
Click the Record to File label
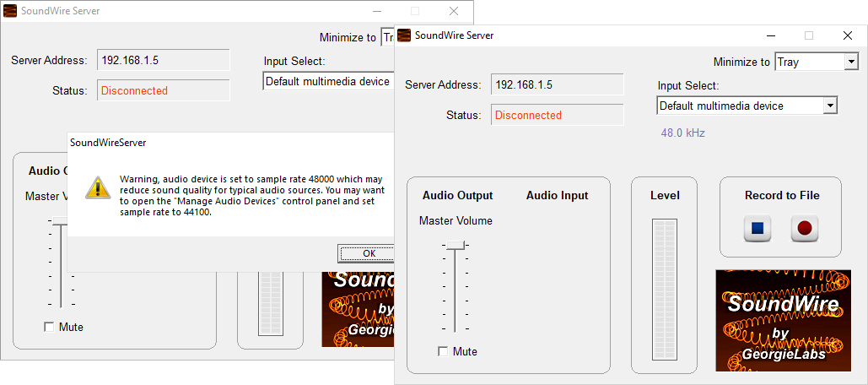coord(782,196)
